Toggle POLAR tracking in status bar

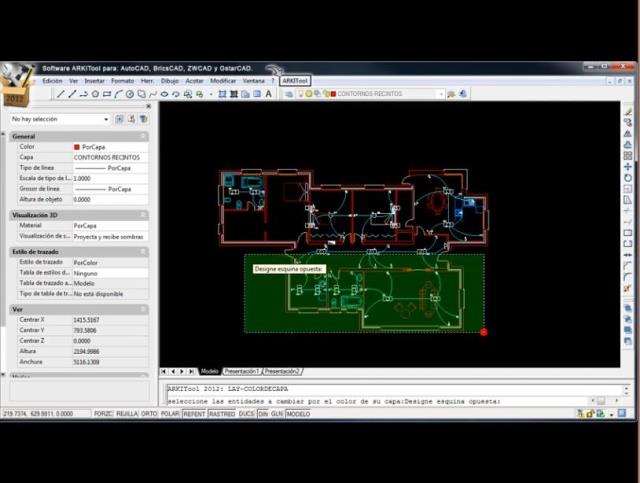click(x=170, y=414)
